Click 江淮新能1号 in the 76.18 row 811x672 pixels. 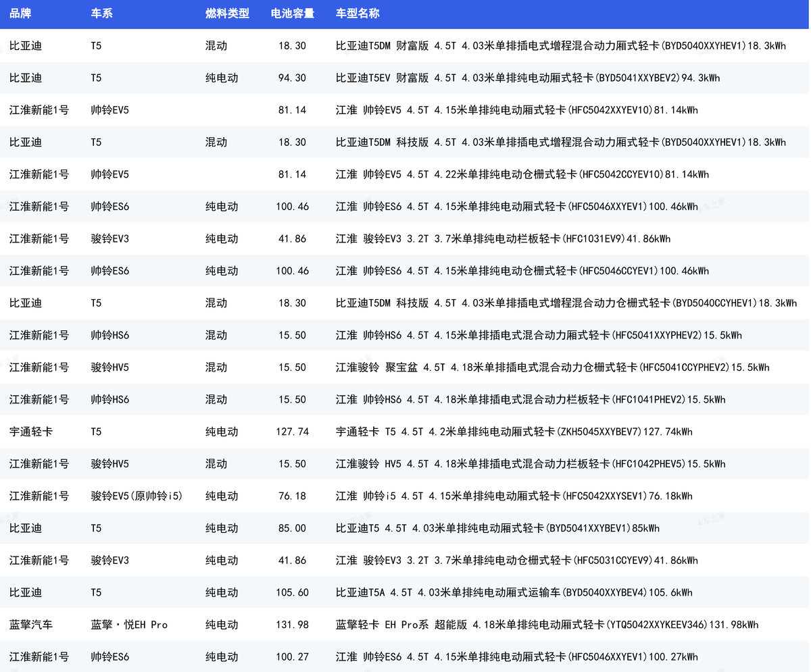39,496
